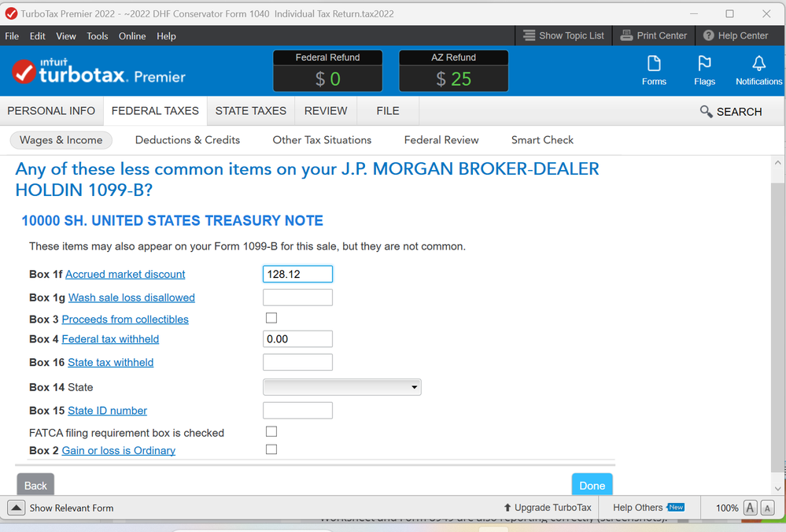The height and width of the screenshot is (532, 786).
Task: Open the View menu
Action: [x=66, y=36]
